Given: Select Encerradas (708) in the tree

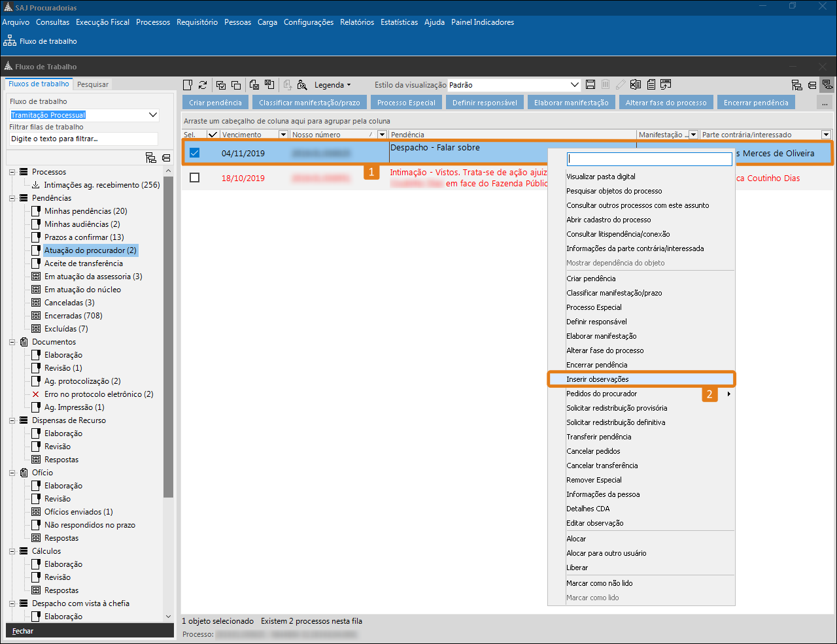Looking at the screenshot, I should 73,316.
